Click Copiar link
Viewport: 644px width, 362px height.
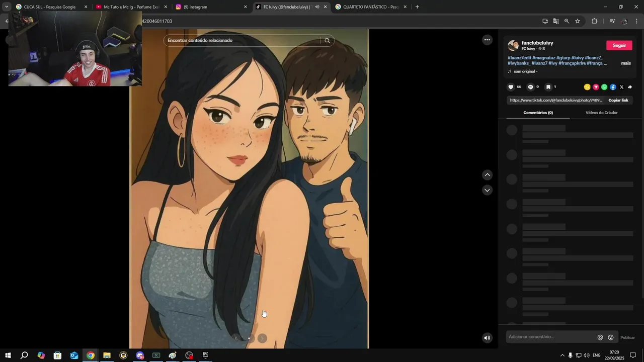[618, 100]
